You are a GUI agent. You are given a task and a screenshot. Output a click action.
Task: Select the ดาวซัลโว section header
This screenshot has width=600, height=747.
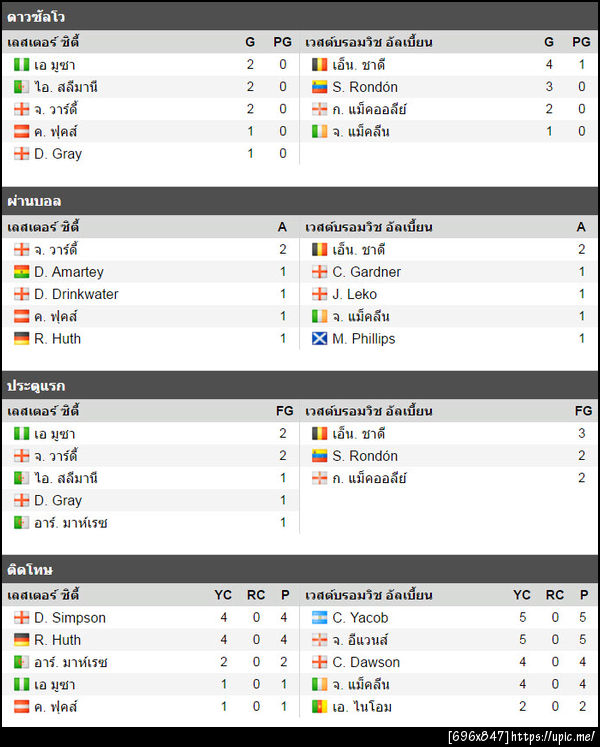[x=36, y=16]
